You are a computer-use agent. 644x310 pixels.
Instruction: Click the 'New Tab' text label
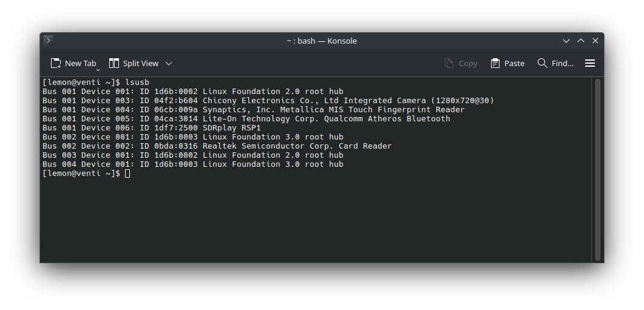coord(81,63)
